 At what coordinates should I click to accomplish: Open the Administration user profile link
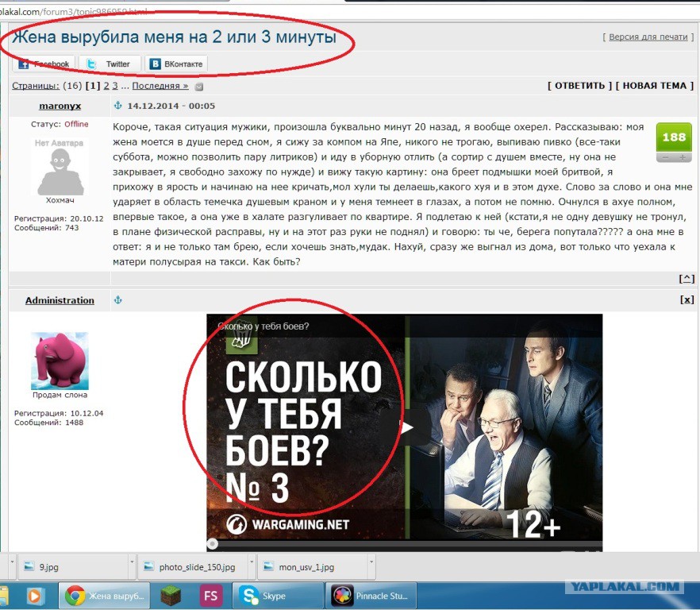click(60, 300)
